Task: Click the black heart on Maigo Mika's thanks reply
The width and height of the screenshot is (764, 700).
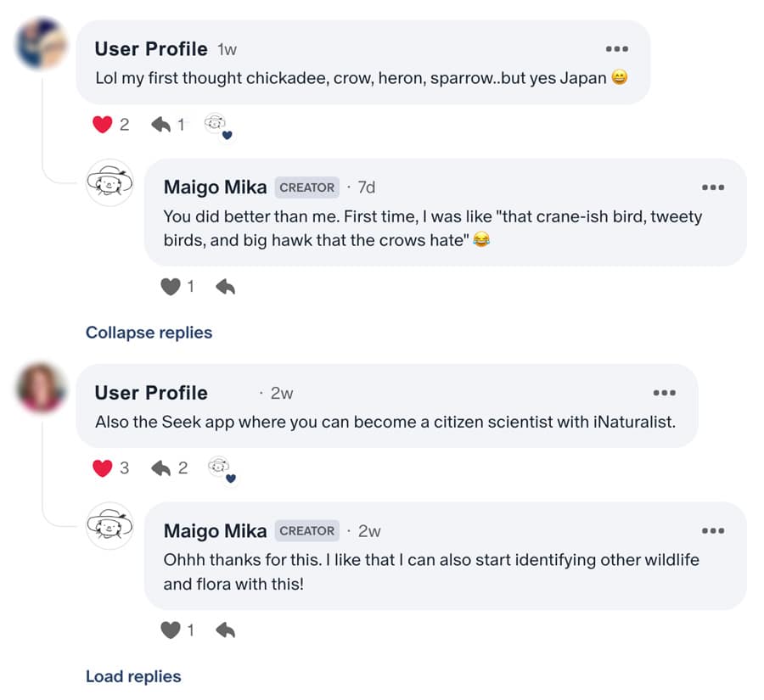Action: click(171, 630)
